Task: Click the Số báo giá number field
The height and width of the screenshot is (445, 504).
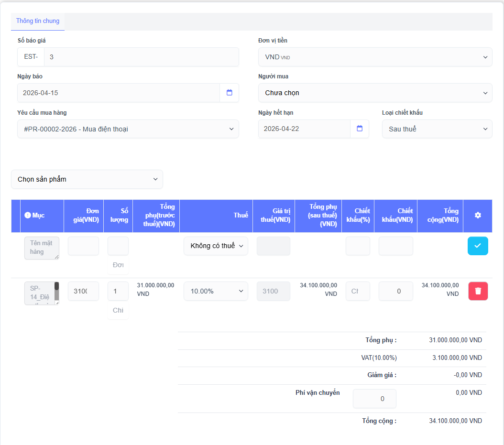Action: pyautogui.click(x=141, y=57)
